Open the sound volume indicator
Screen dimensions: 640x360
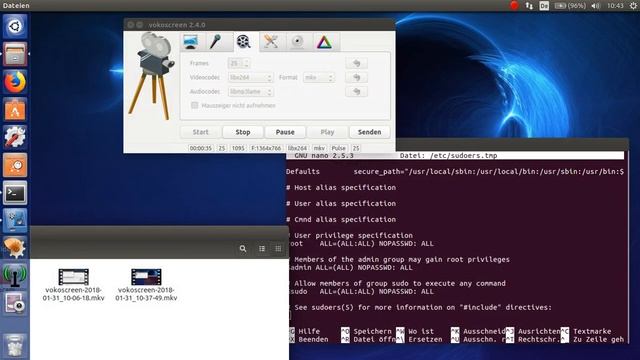click(596, 5)
